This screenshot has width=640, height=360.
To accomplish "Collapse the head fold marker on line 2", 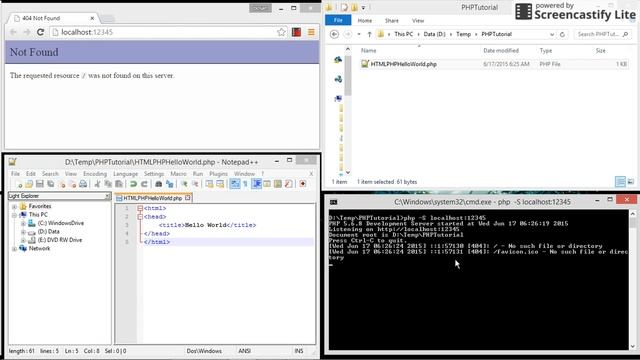I will click(140, 217).
